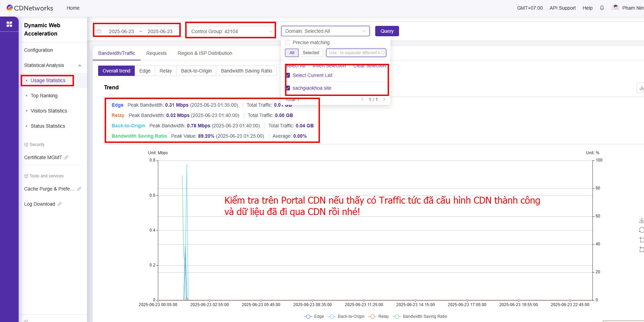644x322 pixels.
Task: Open Top Ranking in the sidebar
Action: click(44, 96)
